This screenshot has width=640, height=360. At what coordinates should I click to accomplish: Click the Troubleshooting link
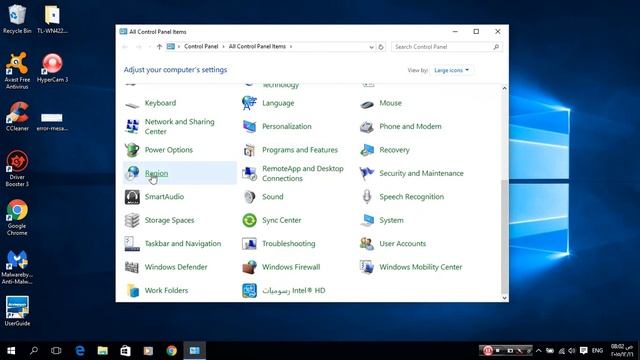[x=289, y=244]
